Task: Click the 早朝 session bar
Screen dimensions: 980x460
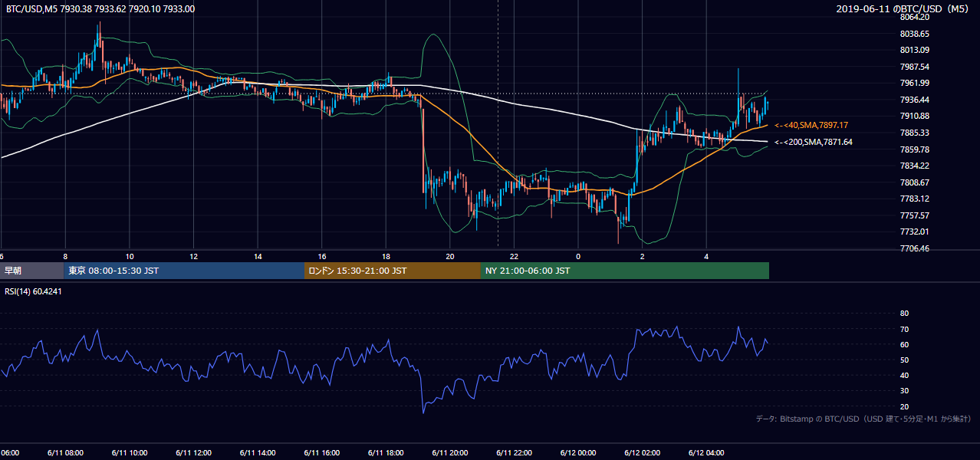Action: click(x=31, y=271)
